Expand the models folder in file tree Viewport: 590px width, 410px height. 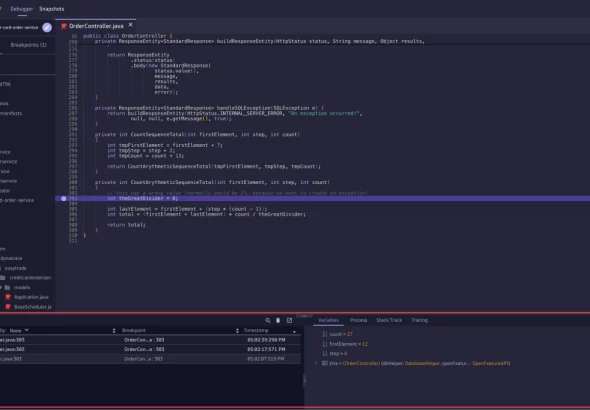click(x=1, y=287)
